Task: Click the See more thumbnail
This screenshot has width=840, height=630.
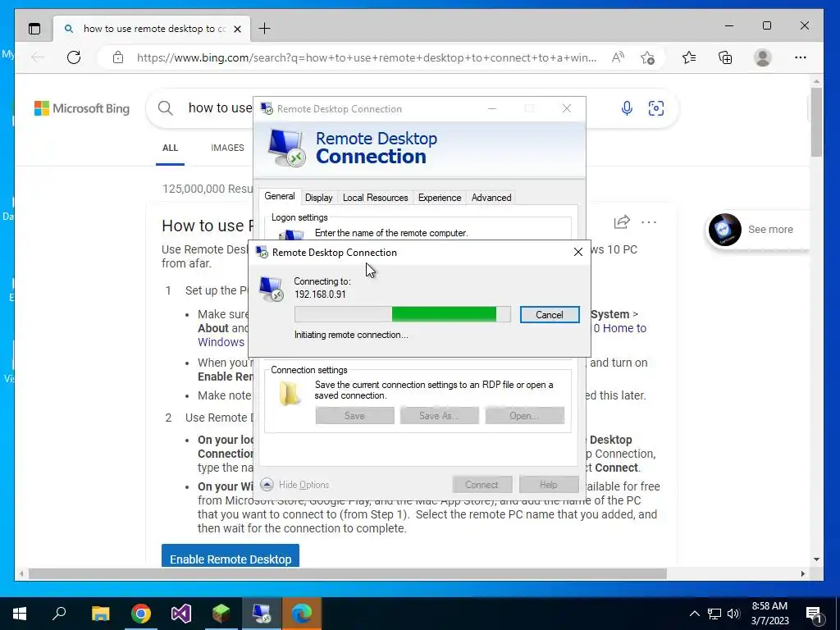Action: [x=725, y=230]
